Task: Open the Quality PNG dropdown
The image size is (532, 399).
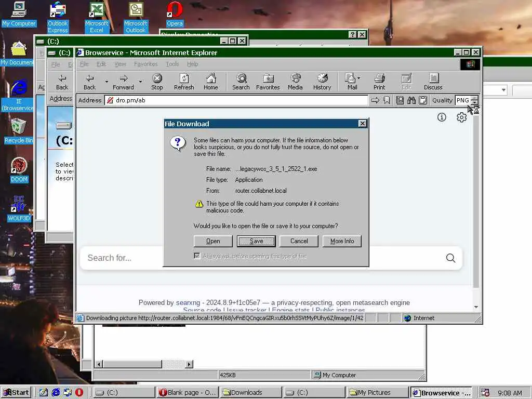Action: pyautogui.click(x=475, y=100)
